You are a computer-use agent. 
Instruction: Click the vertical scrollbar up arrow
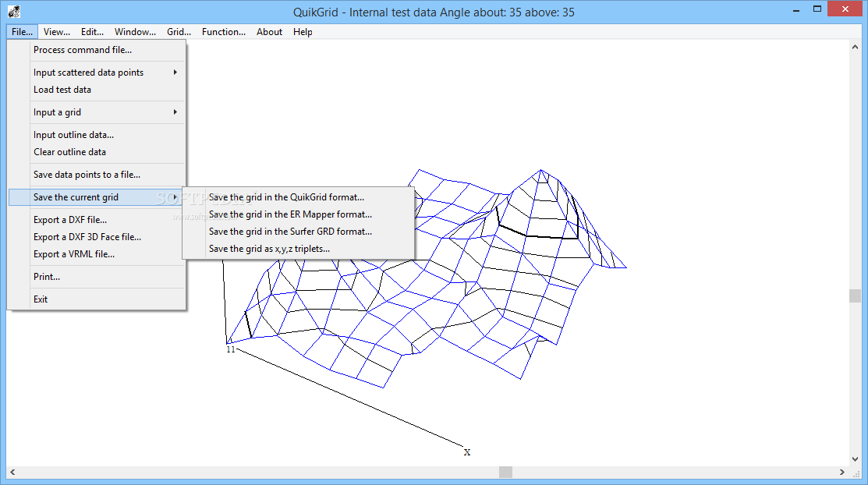coord(855,48)
